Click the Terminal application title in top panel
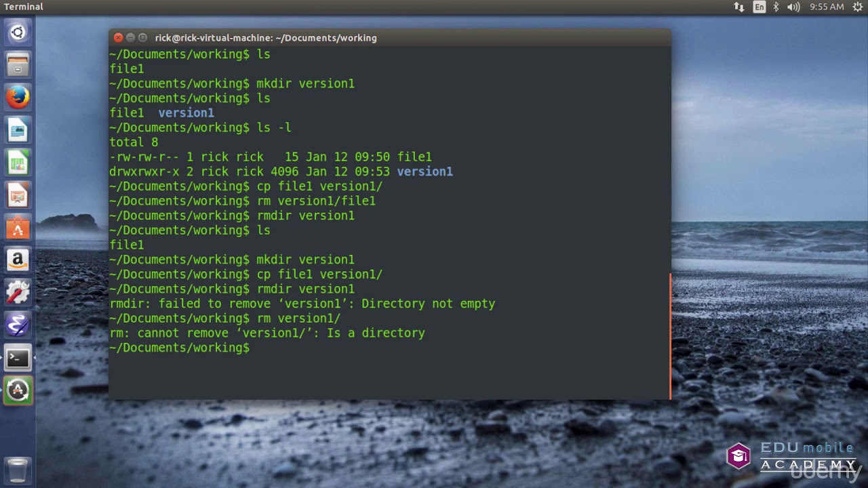 click(24, 7)
